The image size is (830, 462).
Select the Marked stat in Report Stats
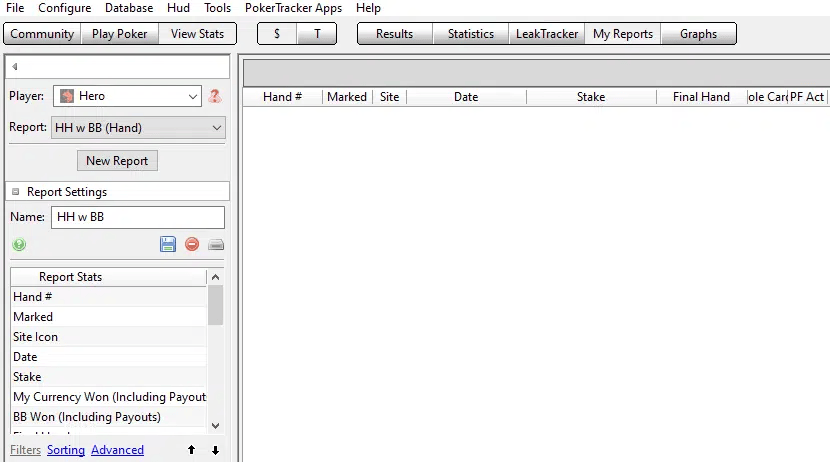(x=109, y=317)
